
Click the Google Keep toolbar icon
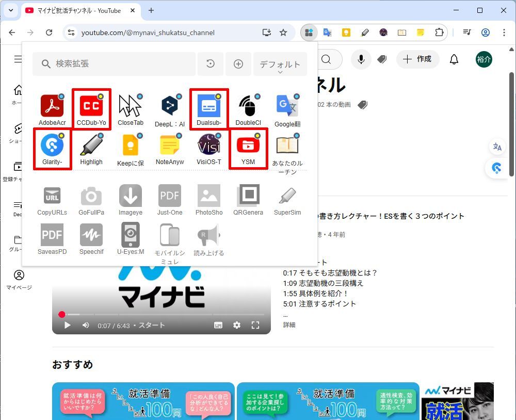tap(346, 33)
